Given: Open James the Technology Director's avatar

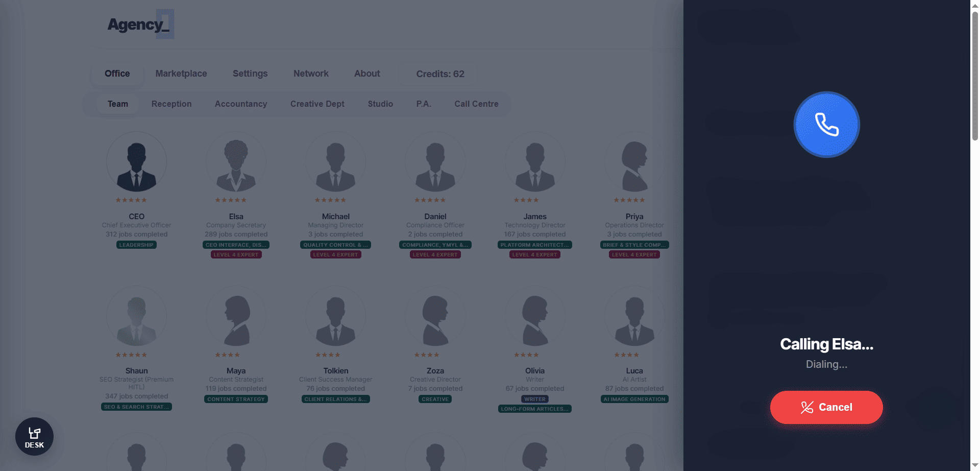Looking at the screenshot, I should (534, 162).
